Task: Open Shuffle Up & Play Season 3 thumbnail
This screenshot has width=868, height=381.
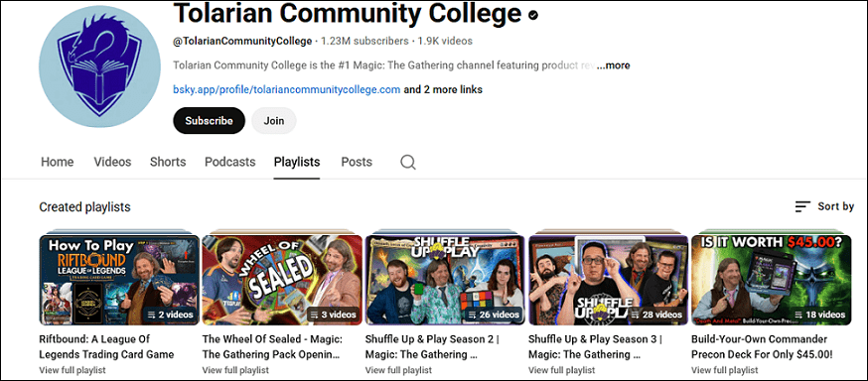Action: 609,280
